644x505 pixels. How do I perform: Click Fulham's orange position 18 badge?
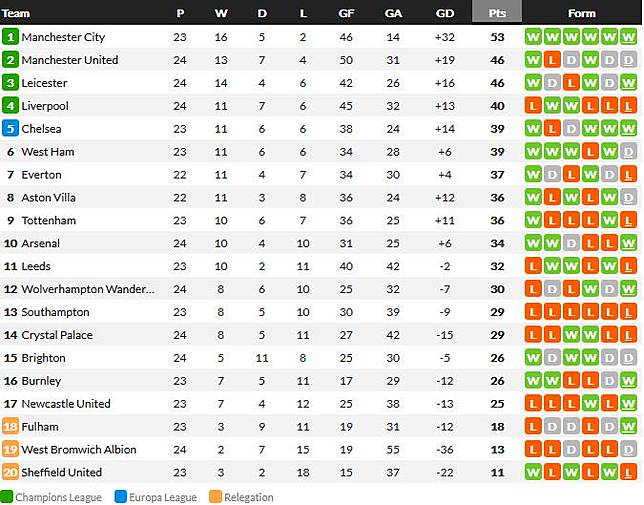(x=10, y=427)
